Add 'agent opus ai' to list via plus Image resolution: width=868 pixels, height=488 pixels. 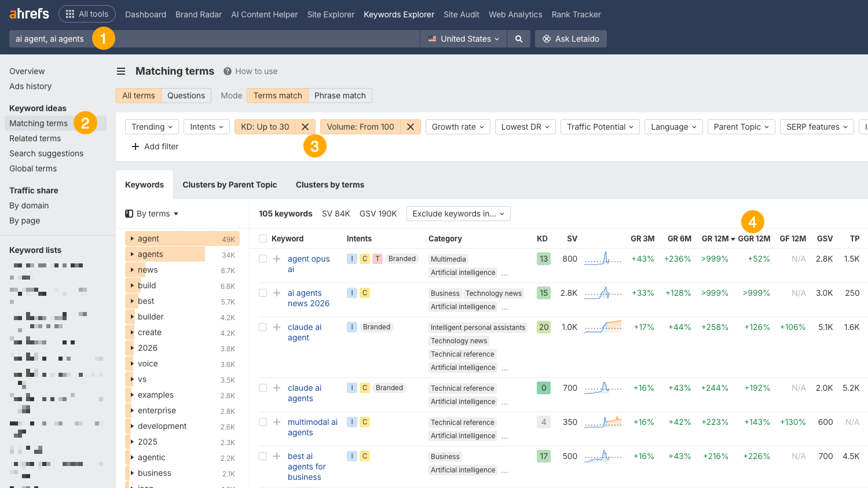[277, 259]
